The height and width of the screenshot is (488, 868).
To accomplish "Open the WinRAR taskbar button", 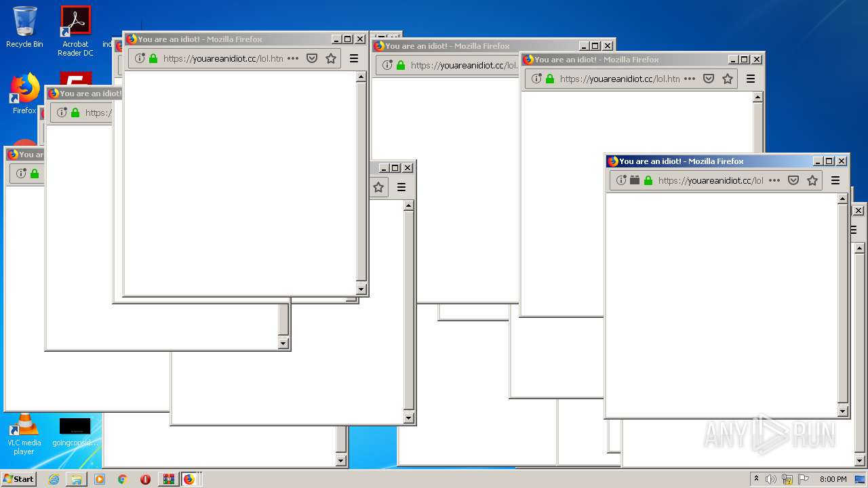I will click(168, 479).
